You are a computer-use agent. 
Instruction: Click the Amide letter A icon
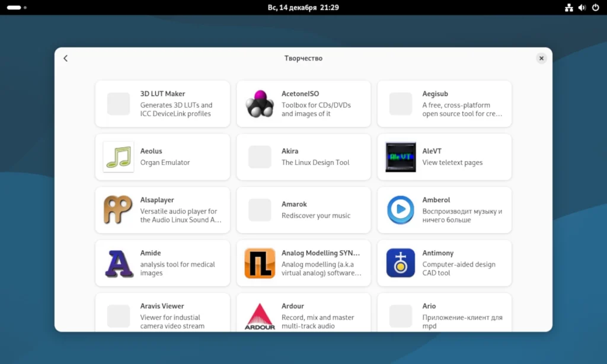[119, 263]
